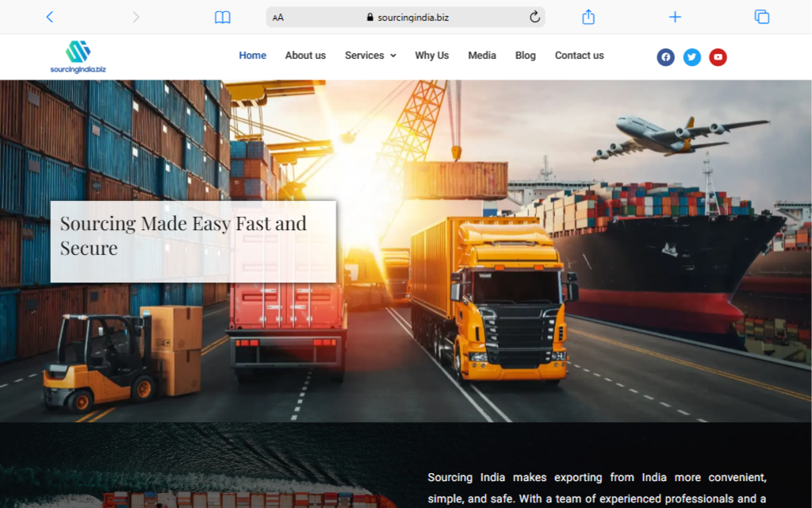Viewport: 812px width, 508px height.
Task: Open a new tab with plus icon
Action: click(675, 17)
